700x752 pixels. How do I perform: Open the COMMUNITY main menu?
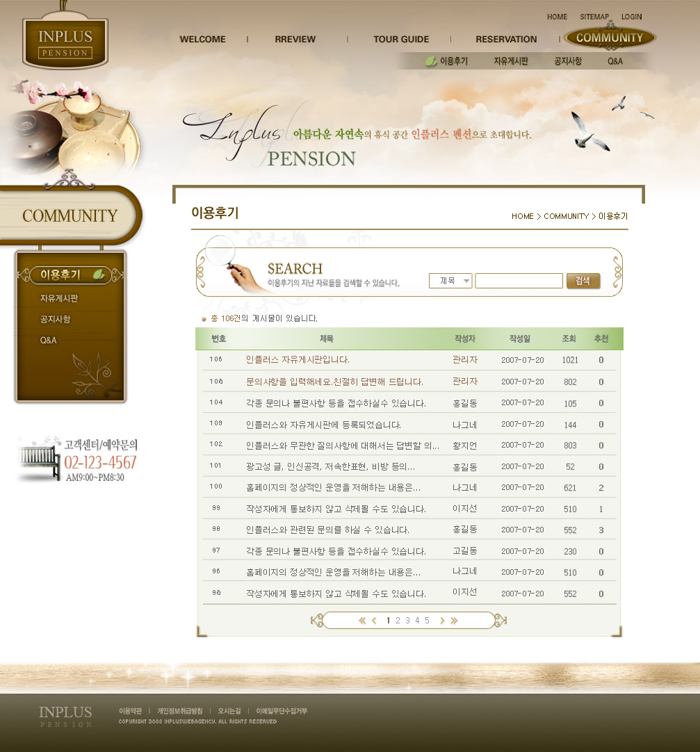click(610, 38)
